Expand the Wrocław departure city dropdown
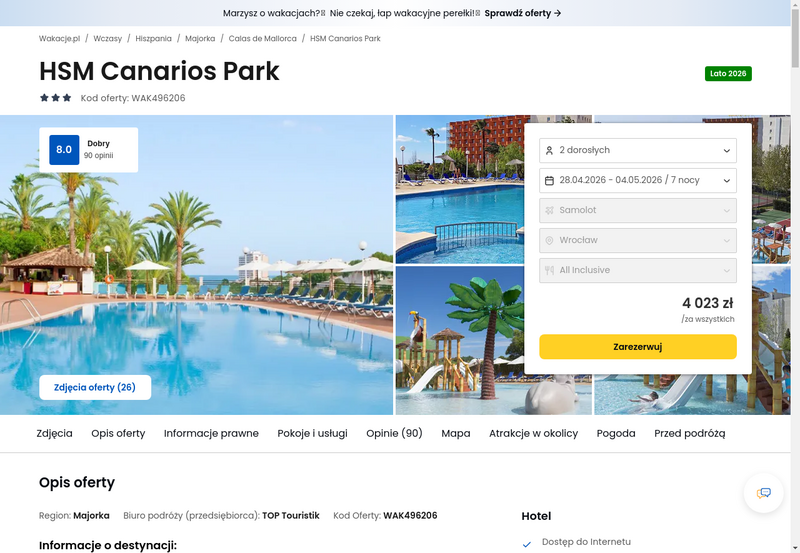Viewport: 800px width, 553px height. [x=638, y=240]
